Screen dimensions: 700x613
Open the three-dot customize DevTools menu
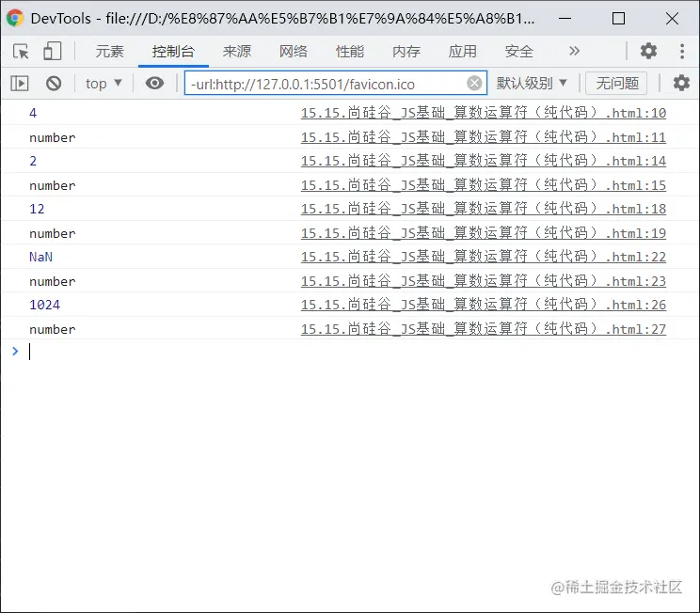682,51
